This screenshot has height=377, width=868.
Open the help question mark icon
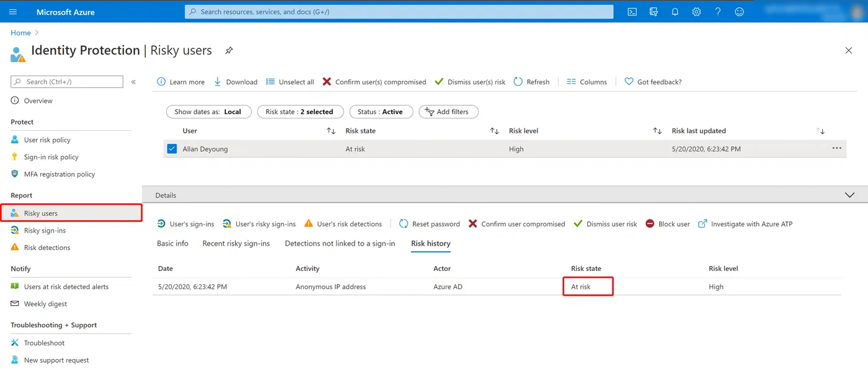[718, 12]
